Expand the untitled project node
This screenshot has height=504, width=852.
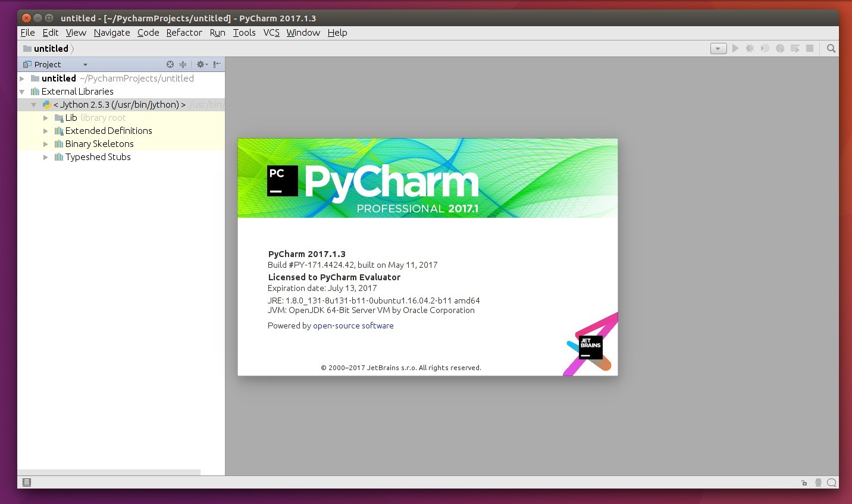pyautogui.click(x=22, y=79)
